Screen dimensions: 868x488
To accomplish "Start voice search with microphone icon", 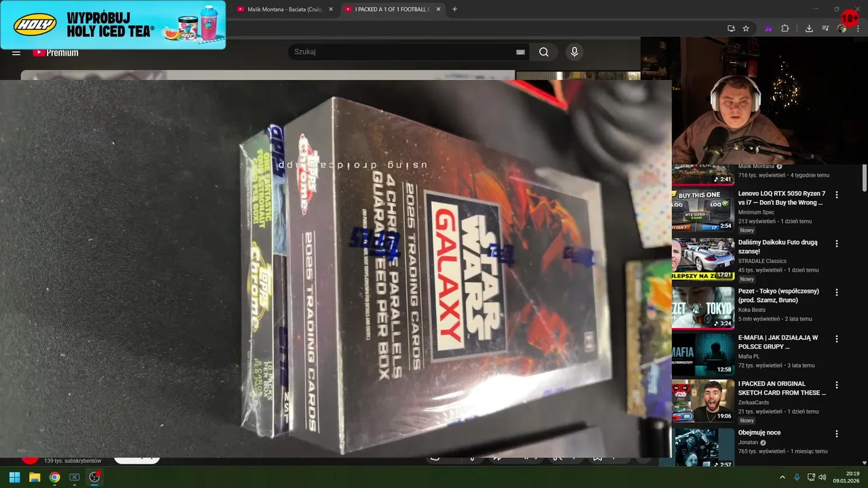I will [x=574, y=52].
